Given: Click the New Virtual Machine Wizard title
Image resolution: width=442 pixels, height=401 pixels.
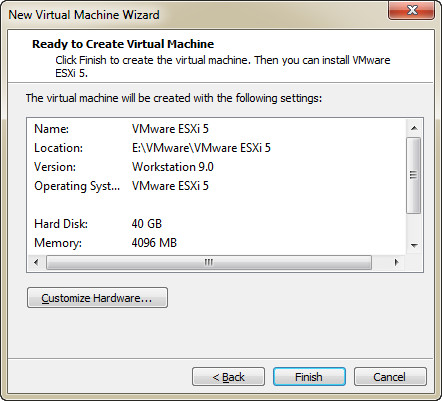Looking at the screenshot, I should tap(84, 15).
